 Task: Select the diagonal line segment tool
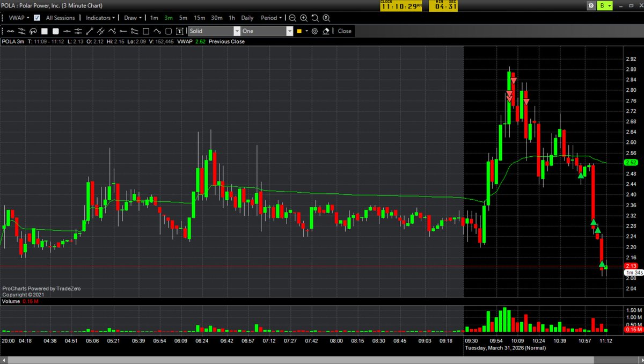click(x=89, y=31)
